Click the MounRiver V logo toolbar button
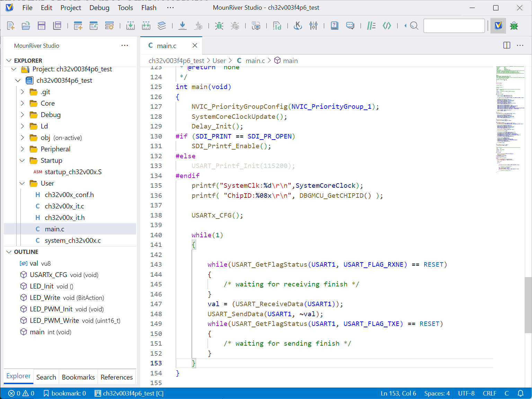532x399 pixels. (x=498, y=26)
